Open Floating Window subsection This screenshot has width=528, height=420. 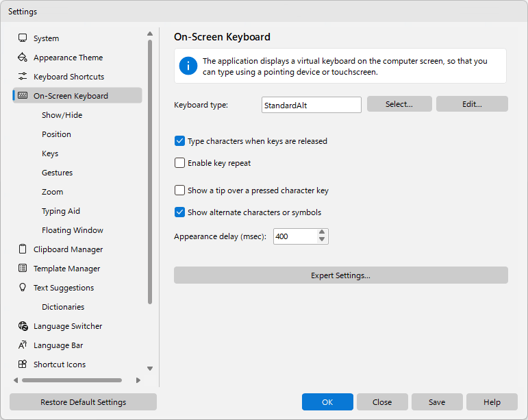[x=73, y=230]
